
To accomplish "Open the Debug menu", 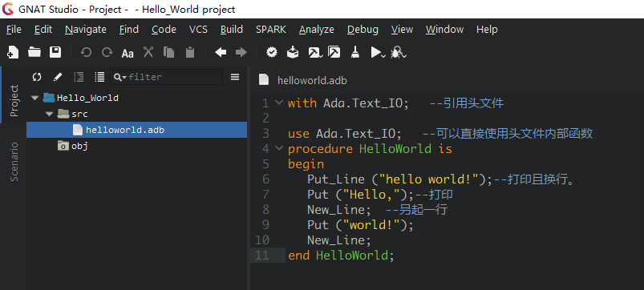I will [363, 30].
